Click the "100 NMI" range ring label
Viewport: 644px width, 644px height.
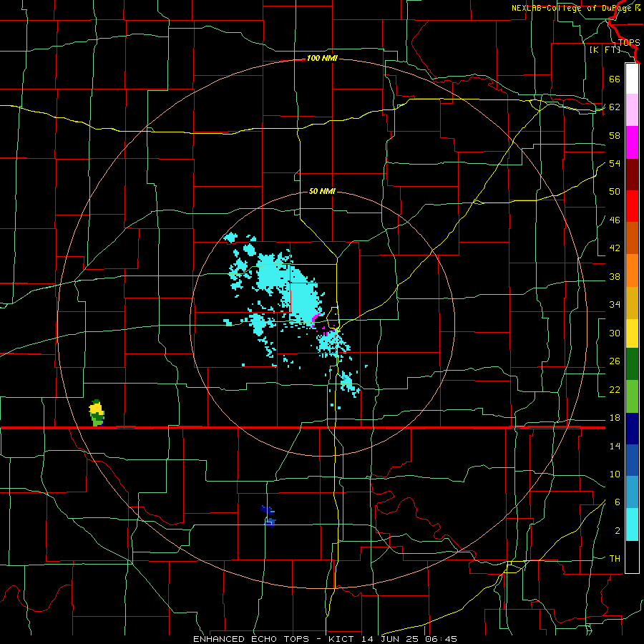click(322, 59)
